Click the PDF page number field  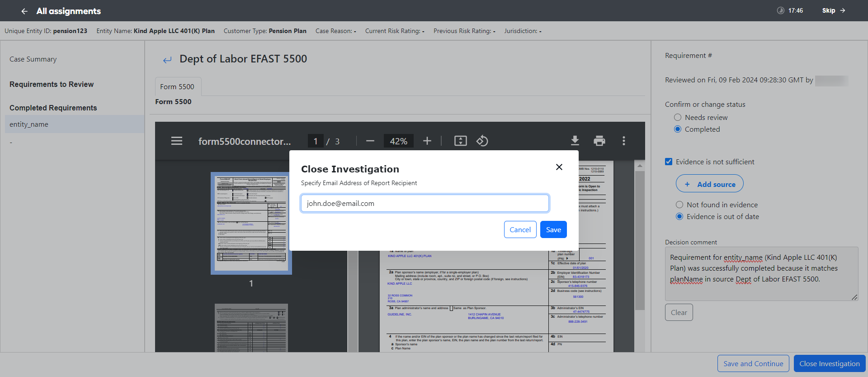316,141
